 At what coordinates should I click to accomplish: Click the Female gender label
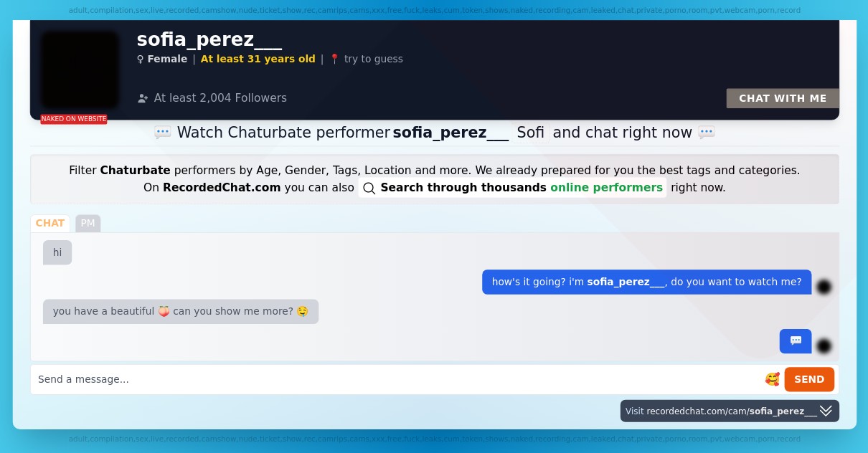167,59
